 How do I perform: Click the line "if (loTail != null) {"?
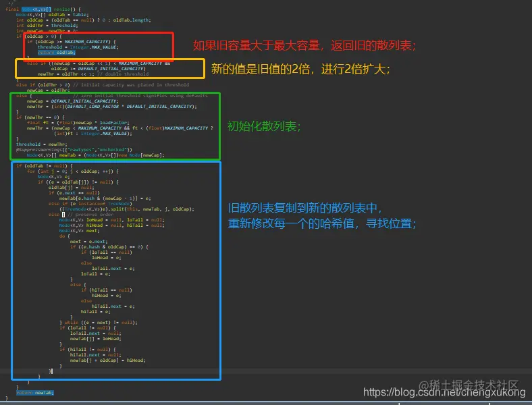pos(88,328)
